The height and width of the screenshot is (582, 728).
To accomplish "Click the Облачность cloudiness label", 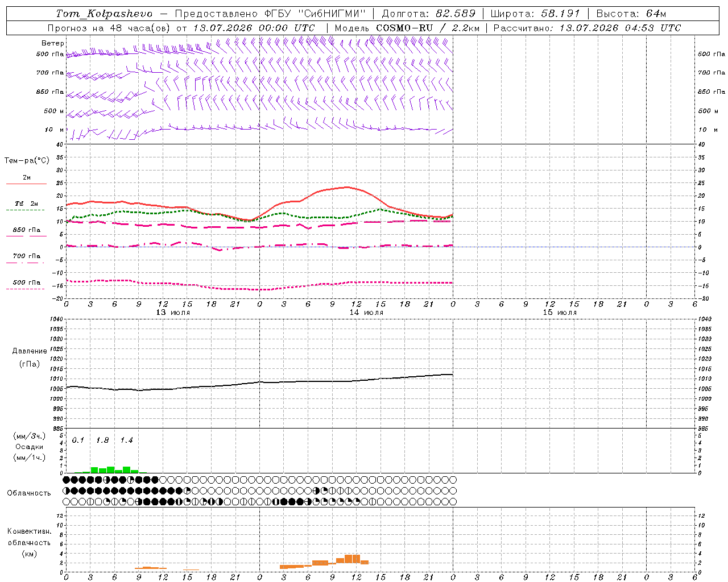I will (x=29, y=493).
